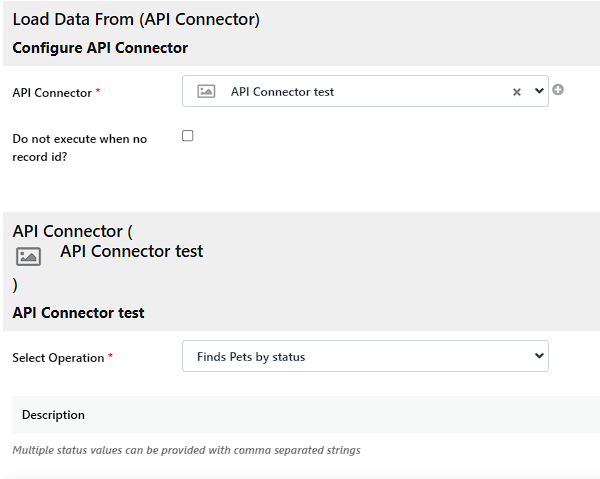Click the "API Connector (" section heading text
The width and height of the screenshot is (600, 479).
[72, 232]
